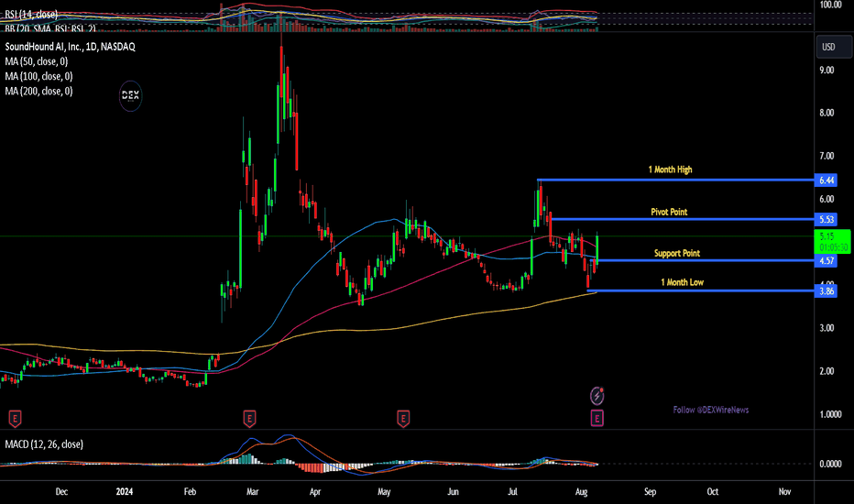Screen dimensions: 854x504
Task: Click the purple earnings E marker in August
Action: pyautogui.click(x=597, y=419)
